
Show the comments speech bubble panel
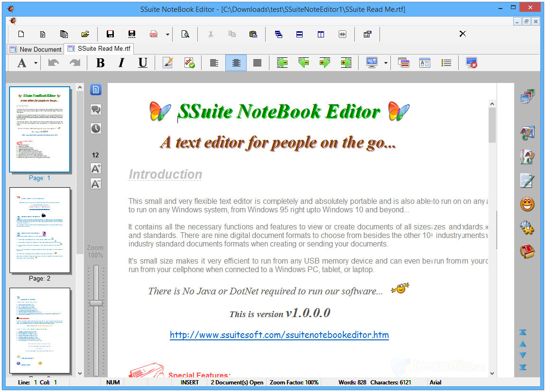coord(96,109)
